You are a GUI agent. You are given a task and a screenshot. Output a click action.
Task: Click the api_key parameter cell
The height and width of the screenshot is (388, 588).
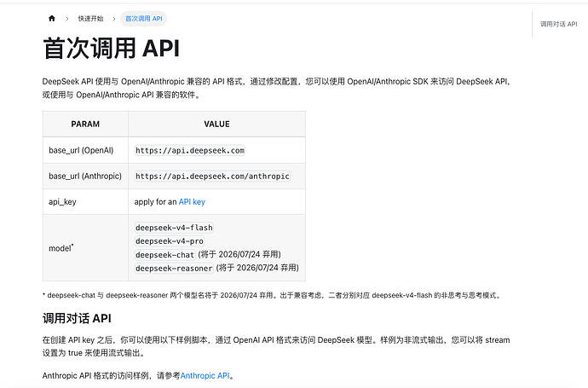tap(85, 202)
